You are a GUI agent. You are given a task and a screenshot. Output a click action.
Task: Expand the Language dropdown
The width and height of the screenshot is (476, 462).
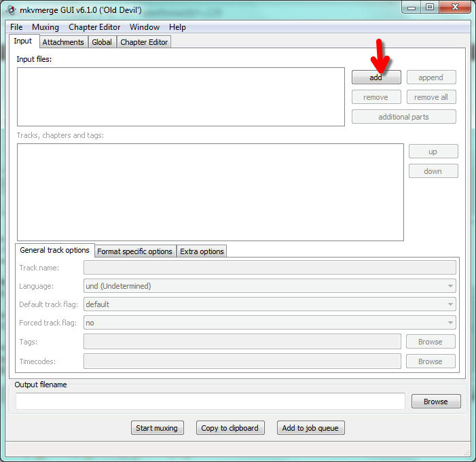(x=270, y=286)
